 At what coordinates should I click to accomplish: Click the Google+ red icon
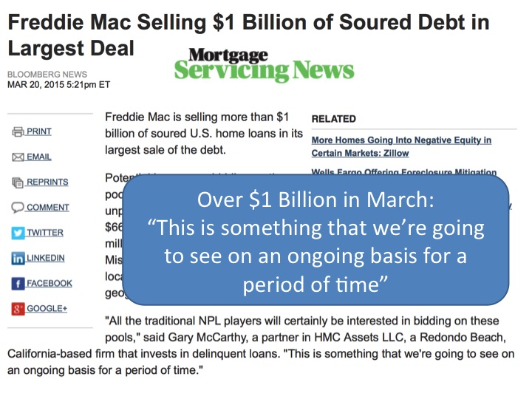[18, 309]
